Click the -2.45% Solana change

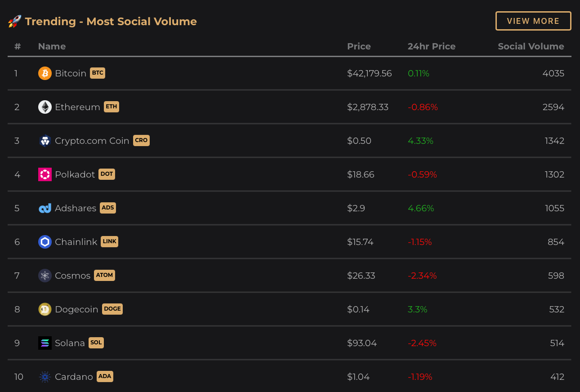(422, 343)
